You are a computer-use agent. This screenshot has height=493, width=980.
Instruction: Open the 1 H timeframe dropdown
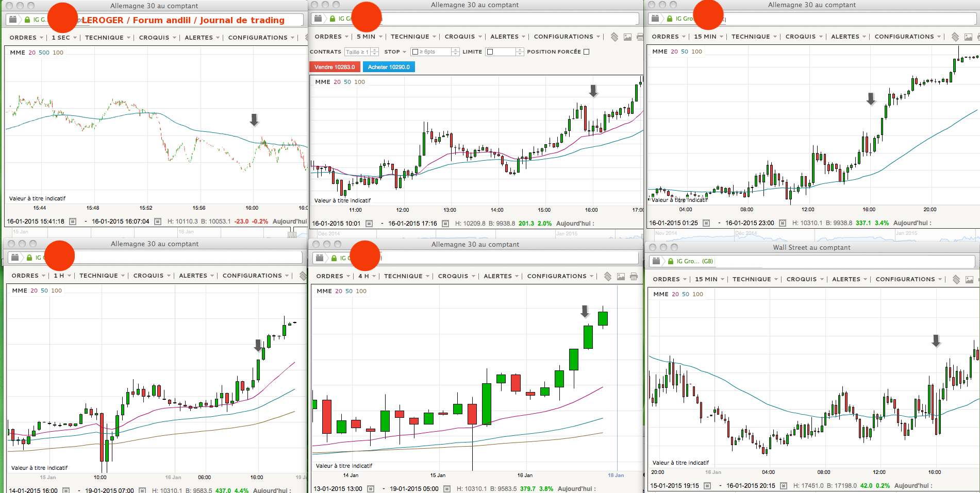(x=62, y=276)
